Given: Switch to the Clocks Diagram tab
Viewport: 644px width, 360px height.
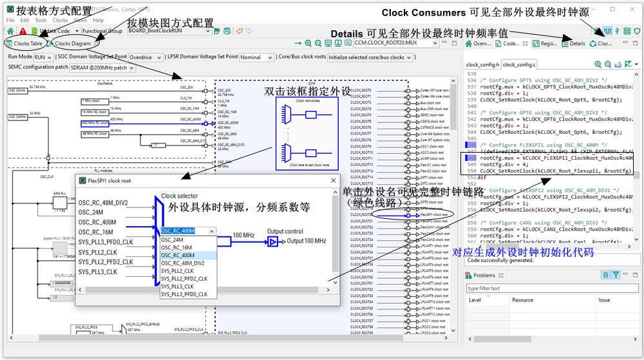Looking at the screenshot, I should [70, 44].
